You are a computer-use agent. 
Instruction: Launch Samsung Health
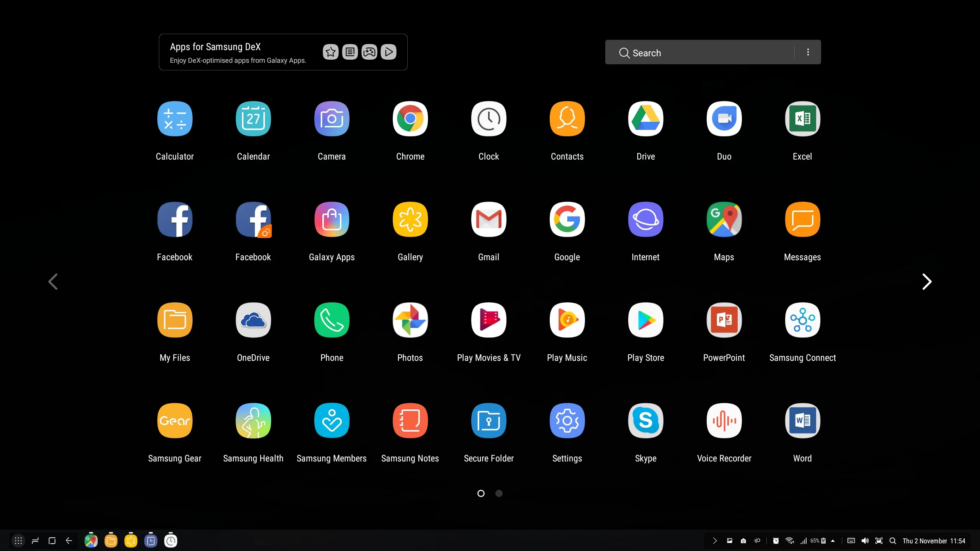[x=253, y=421]
